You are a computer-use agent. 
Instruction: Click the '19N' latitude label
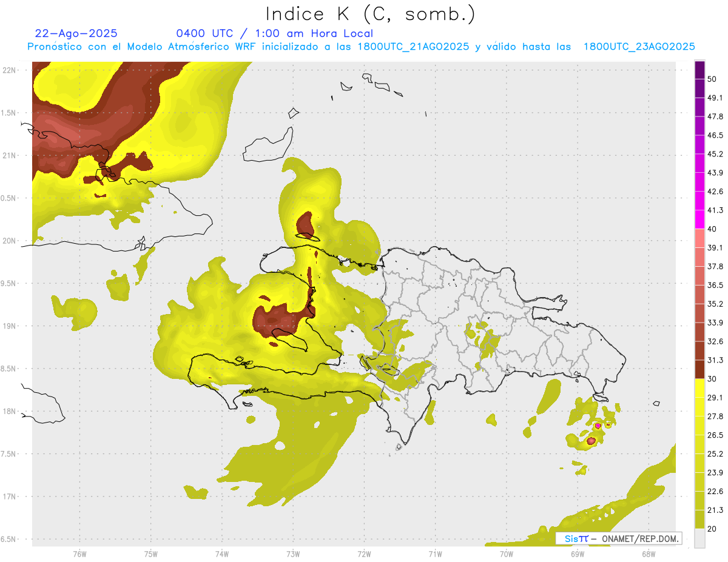(x=9, y=326)
